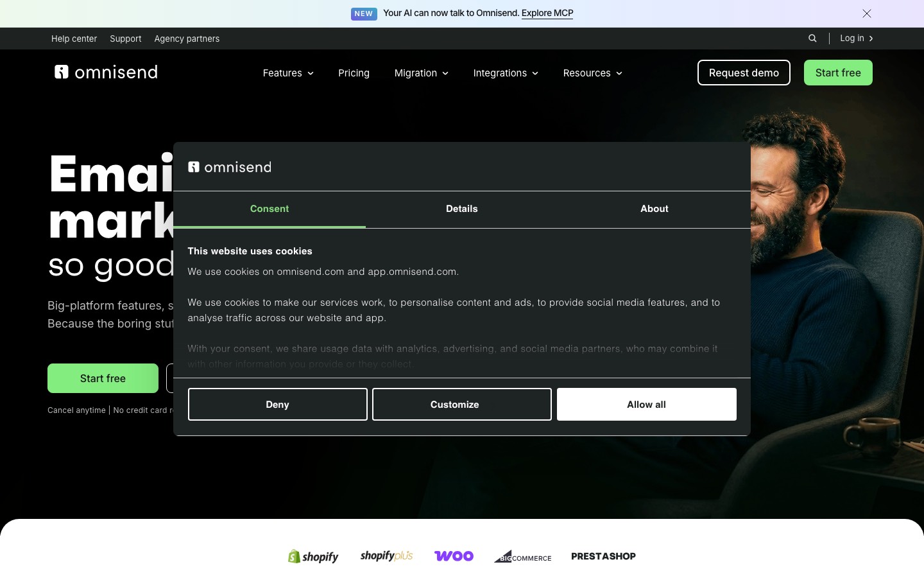Expand the Migration dropdown menu

coord(422,73)
